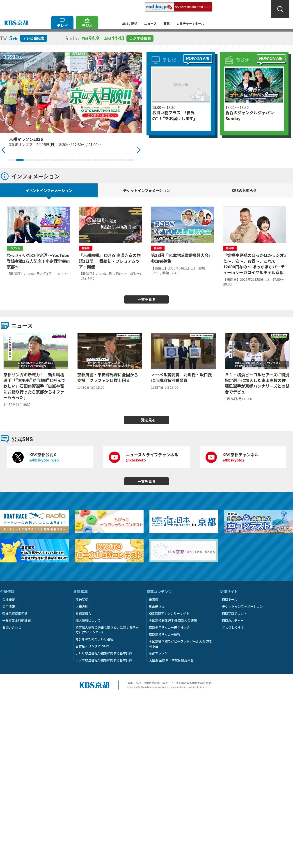Switch to KBSのお知らせ tab

[x=244, y=190]
